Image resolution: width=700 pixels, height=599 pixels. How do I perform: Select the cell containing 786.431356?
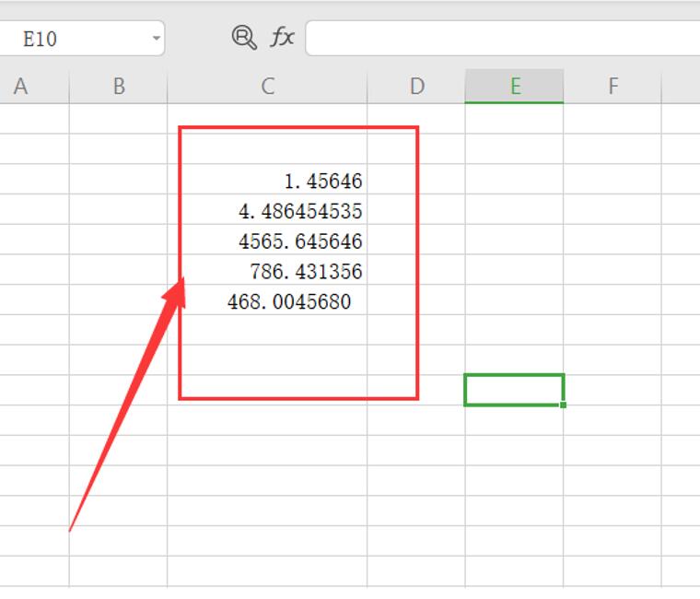coord(267,269)
